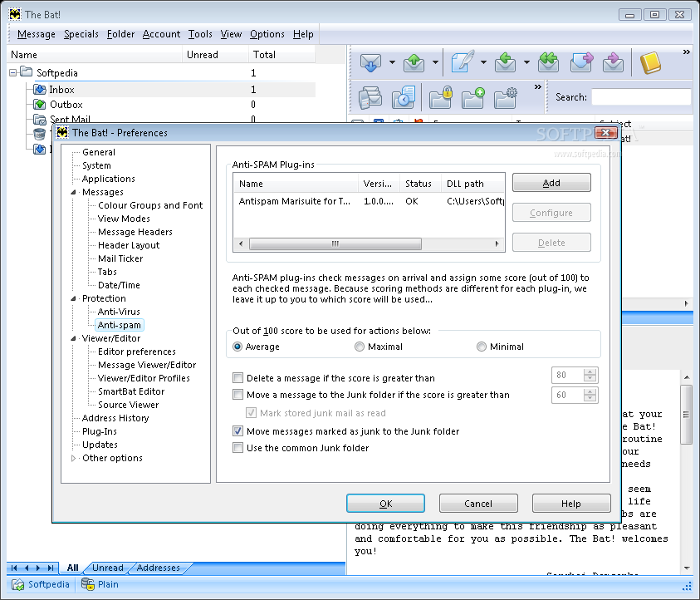700x600 pixels.
Task: Open the yellow Address Book icon
Action: 650,62
